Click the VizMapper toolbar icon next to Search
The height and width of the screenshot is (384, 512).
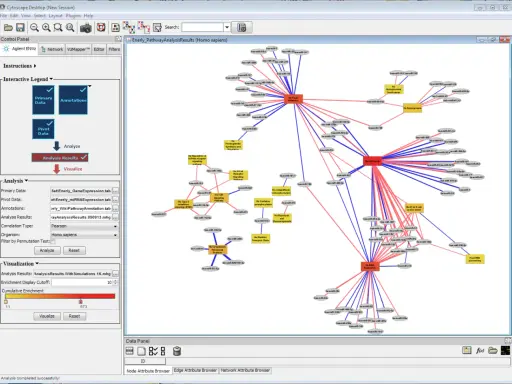(157, 28)
